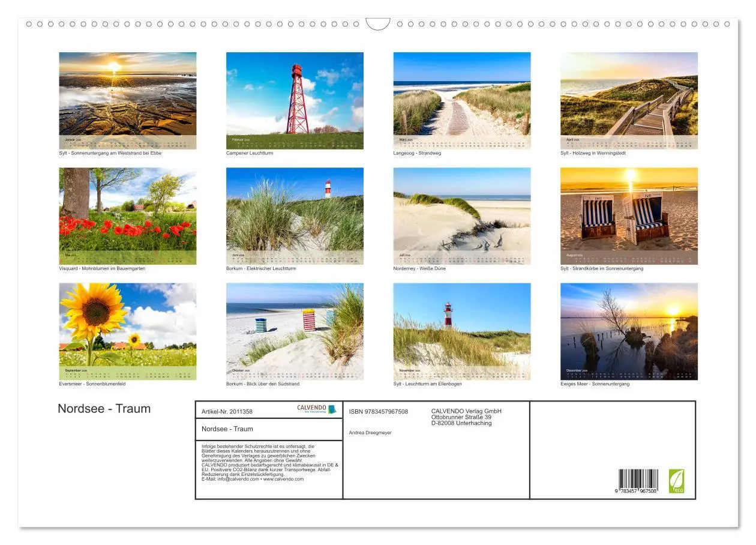This screenshot has width=756, height=545.
Task: Click caption 'Eversmeer - Sonnenblumenfeld'
Action: pyautogui.click(x=92, y=384)
